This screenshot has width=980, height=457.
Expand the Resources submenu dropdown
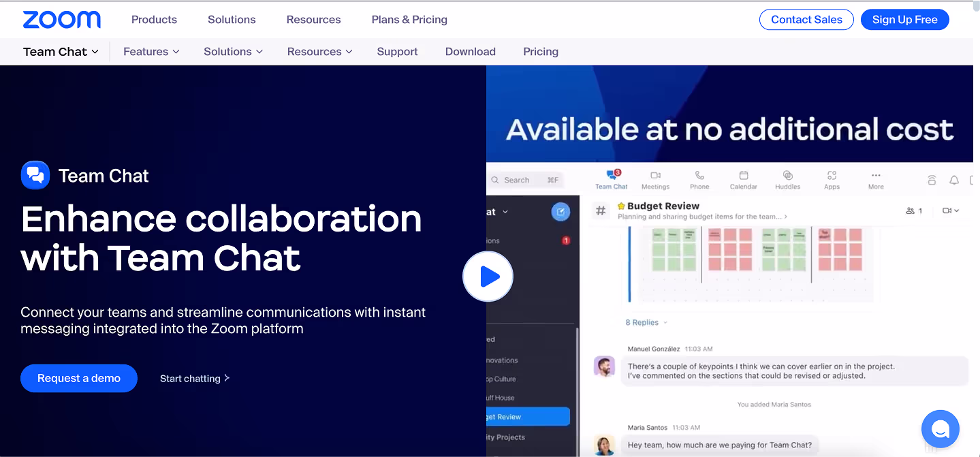pyautogui.click(x=319, y=52)
